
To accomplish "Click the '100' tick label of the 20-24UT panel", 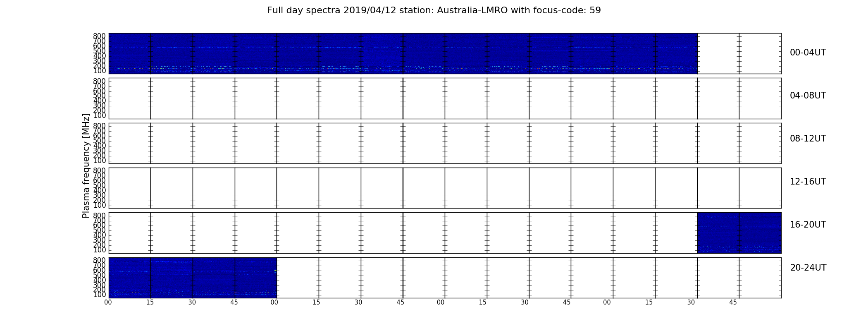I will pyautogui.click(x=100, y=295).
